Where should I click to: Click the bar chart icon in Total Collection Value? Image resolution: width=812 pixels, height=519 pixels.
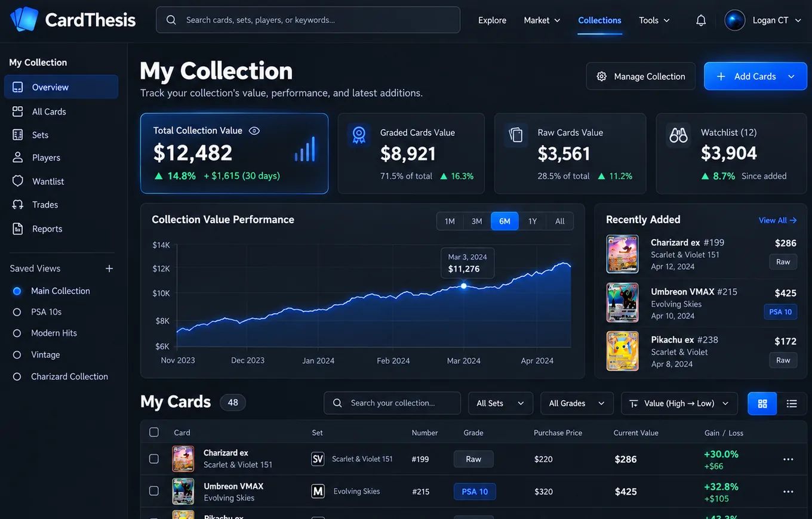(x=305, y=149)
